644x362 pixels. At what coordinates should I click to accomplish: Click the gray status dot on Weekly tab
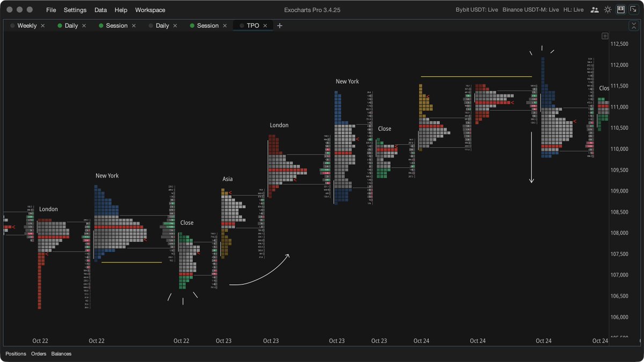point(12,26)
